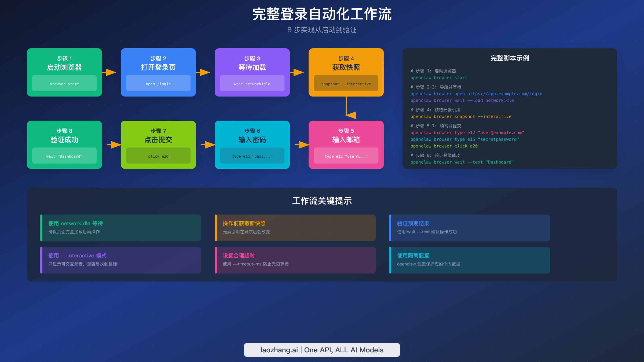The height and width of the screenshot is (362, 644).
Task: Select the 步骤 5 输入邮箱 card
Action: [x=346, y=137]
